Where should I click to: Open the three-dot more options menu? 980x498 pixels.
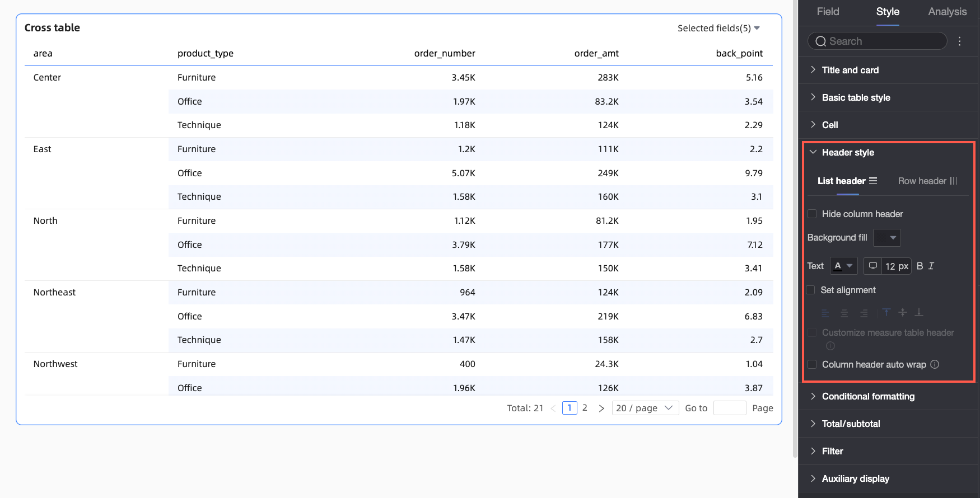[959, 41]
